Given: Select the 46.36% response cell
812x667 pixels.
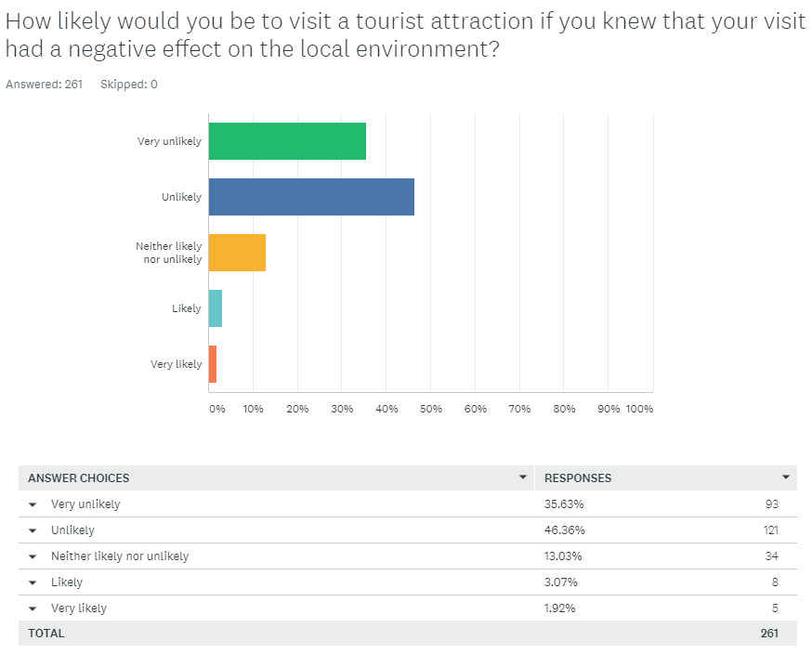Looking at the screenshot, I should (x=564, y=530).
